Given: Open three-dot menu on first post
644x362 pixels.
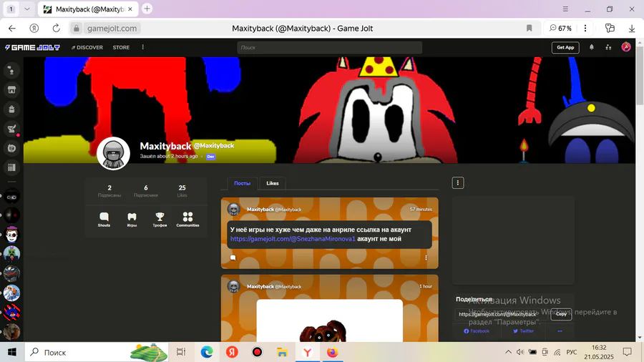Looking at the screenshot, I should click(426, 258).
